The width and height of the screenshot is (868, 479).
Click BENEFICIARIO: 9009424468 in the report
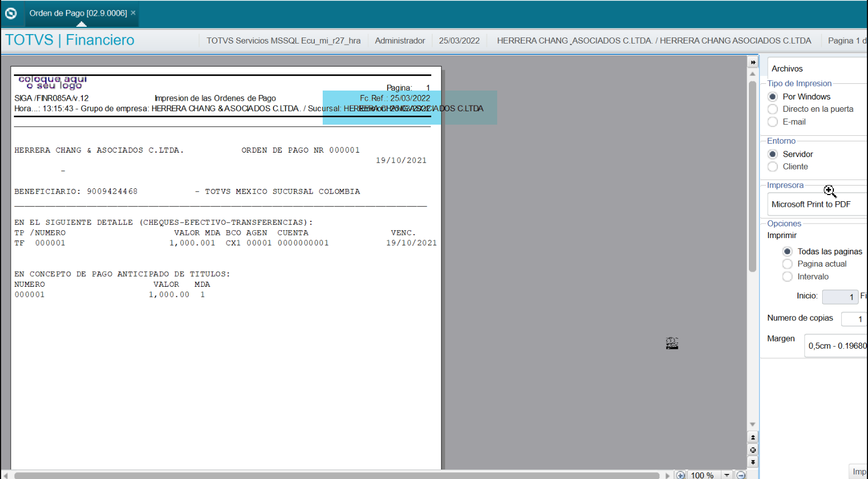[x=76, y=192]
